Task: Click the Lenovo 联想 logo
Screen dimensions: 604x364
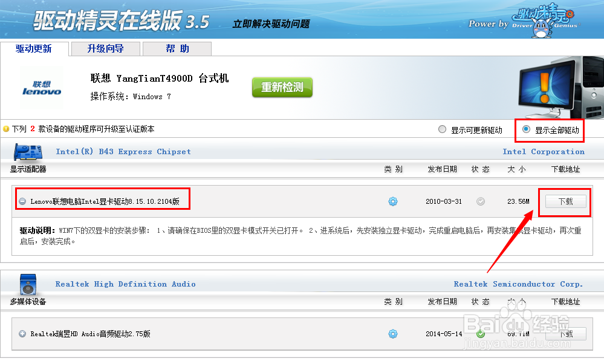Action: pyautogui.click(x=42, y=88)
